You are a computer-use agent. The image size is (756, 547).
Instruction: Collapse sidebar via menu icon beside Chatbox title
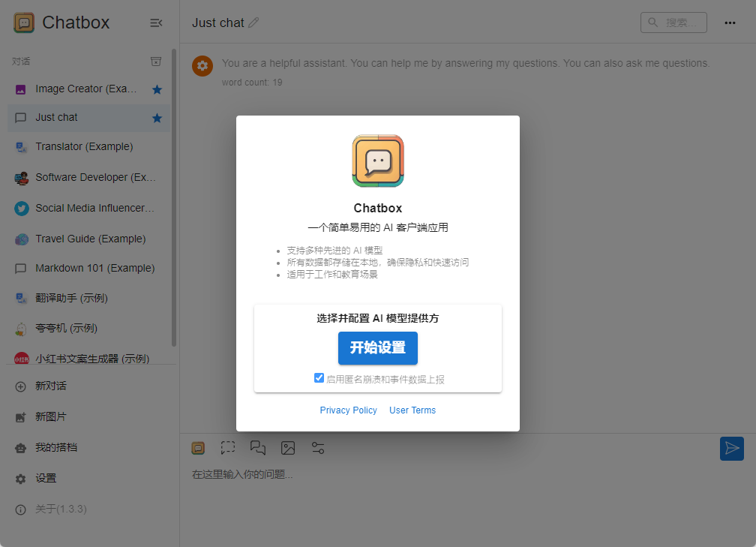156,23
